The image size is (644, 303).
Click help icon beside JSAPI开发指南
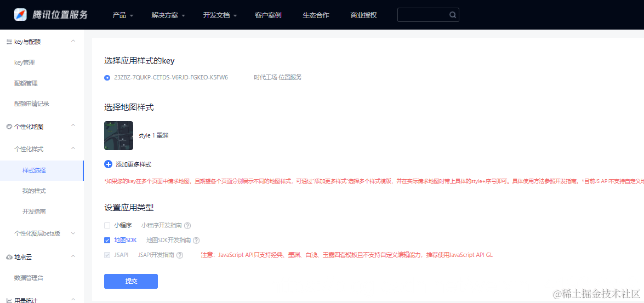pyautogui.click(x=179, y=255)
